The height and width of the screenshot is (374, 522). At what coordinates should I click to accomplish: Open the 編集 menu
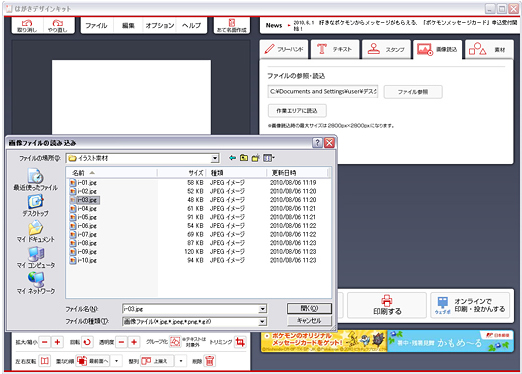pos(128,25)
